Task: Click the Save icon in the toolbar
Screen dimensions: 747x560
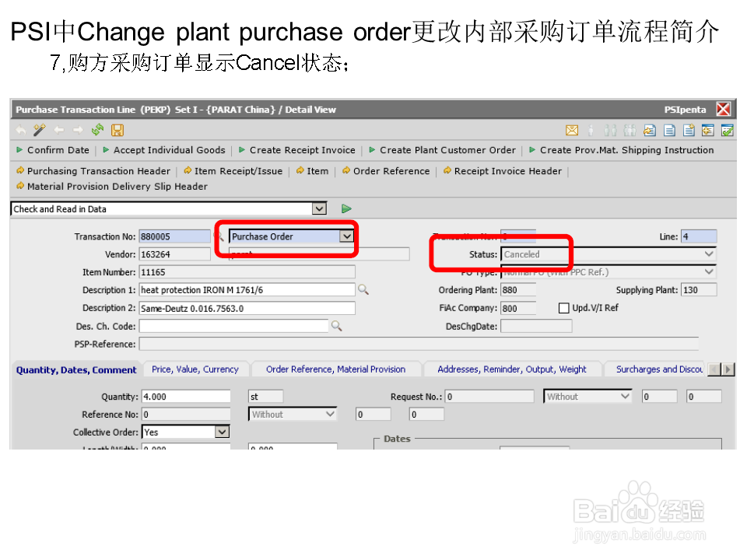Action: coord(117,130)
